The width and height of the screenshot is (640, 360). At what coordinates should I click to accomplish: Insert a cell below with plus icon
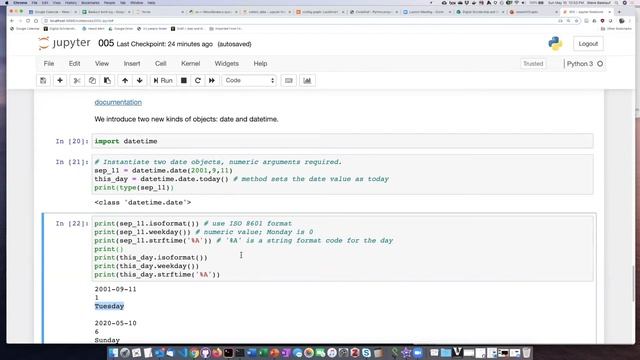(x=60, y=80)
